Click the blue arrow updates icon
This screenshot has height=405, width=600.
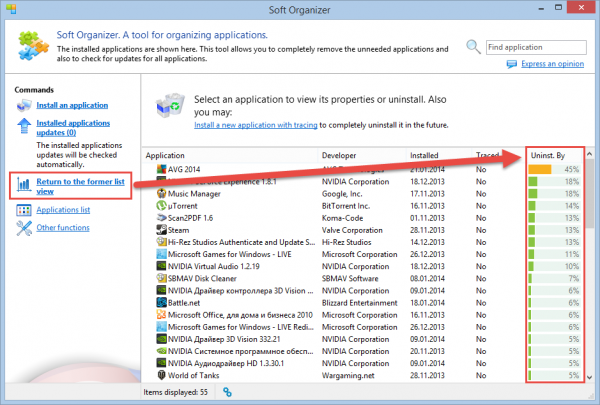pos(24,126)
